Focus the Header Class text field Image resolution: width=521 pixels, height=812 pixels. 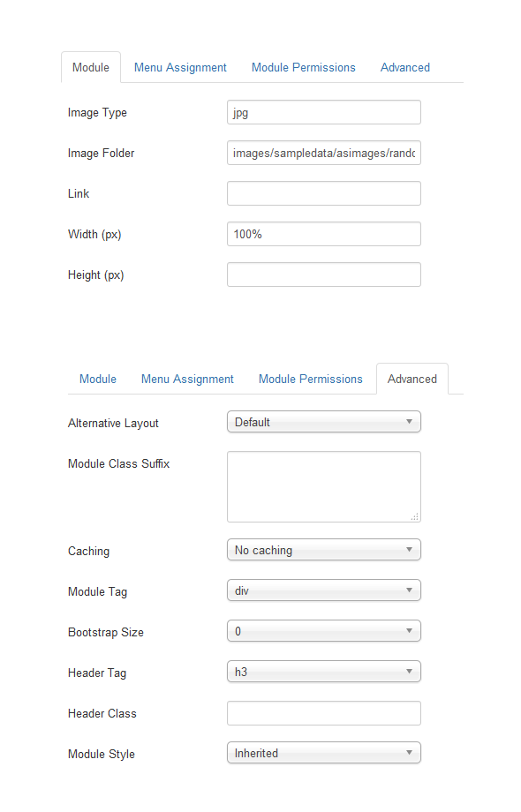(x=324, y=713)
